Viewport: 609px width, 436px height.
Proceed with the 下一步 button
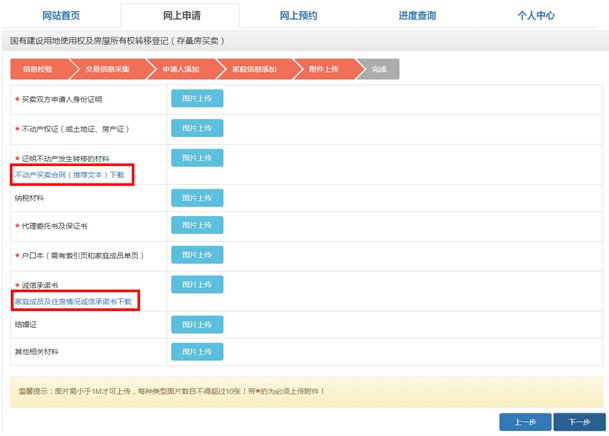578,422
